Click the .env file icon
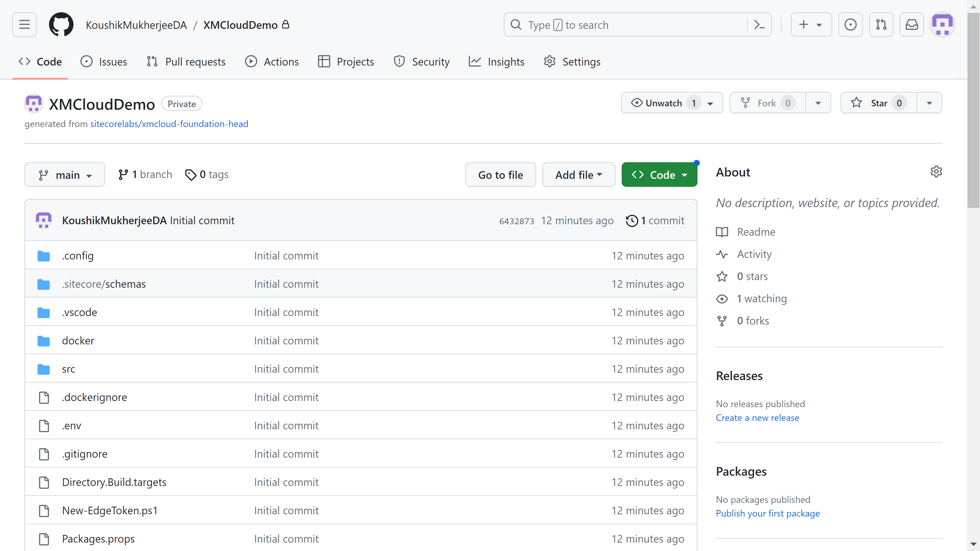 pos(44,426)
